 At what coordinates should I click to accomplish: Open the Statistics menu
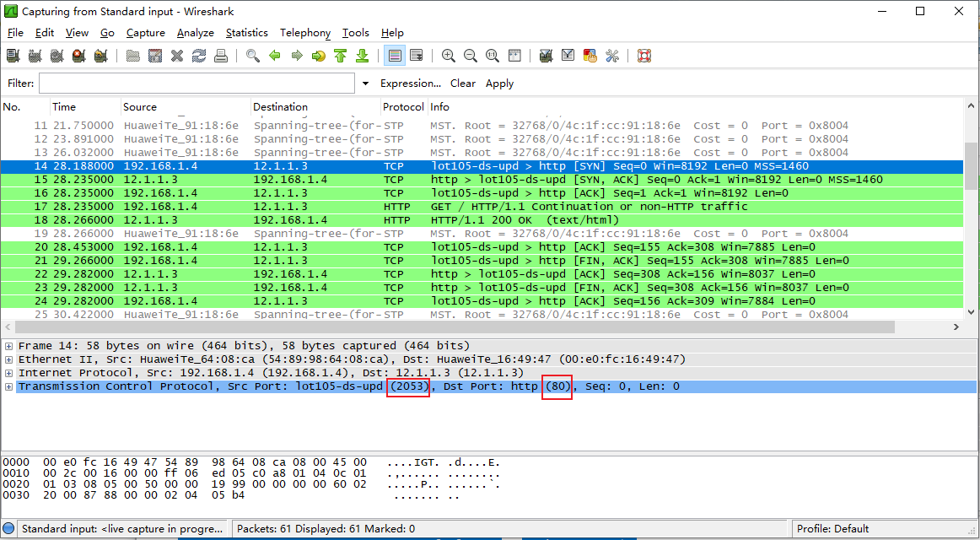[x=247, y=33]
